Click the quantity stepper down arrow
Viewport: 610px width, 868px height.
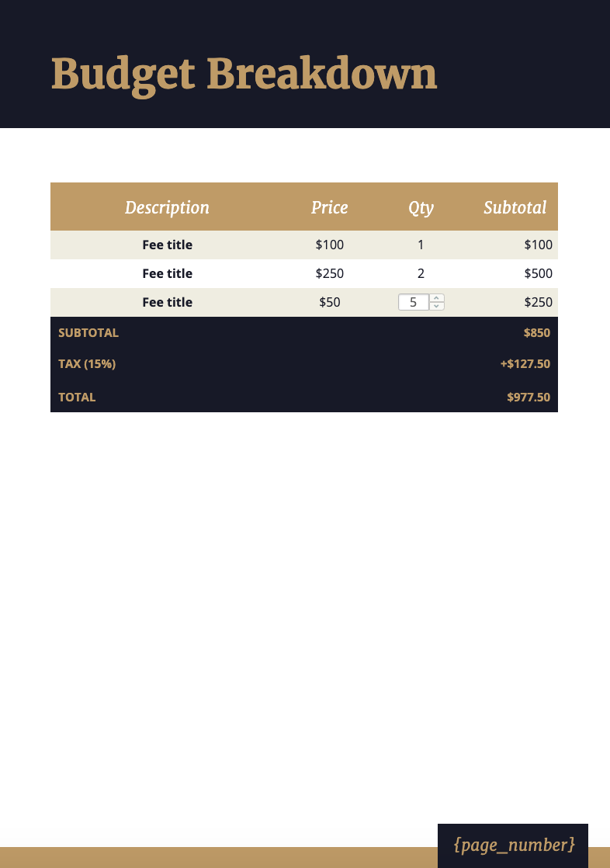coord(436,306)
